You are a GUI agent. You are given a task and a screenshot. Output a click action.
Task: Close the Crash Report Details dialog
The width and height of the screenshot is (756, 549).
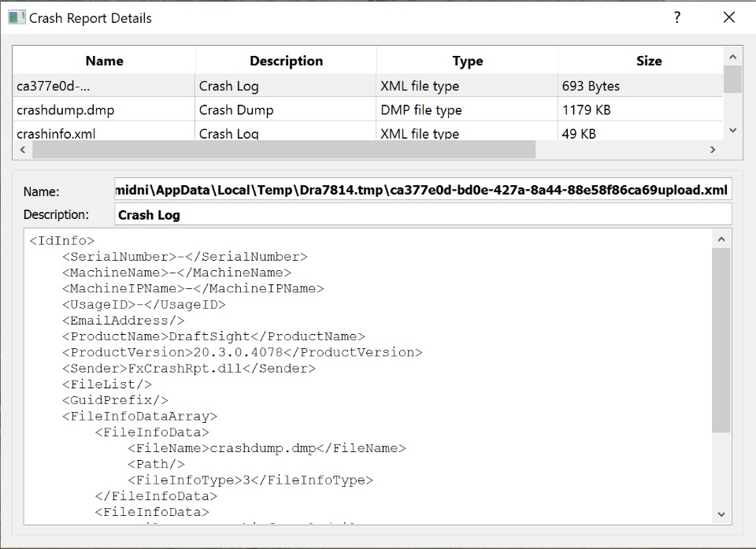[x=729, y=17]
